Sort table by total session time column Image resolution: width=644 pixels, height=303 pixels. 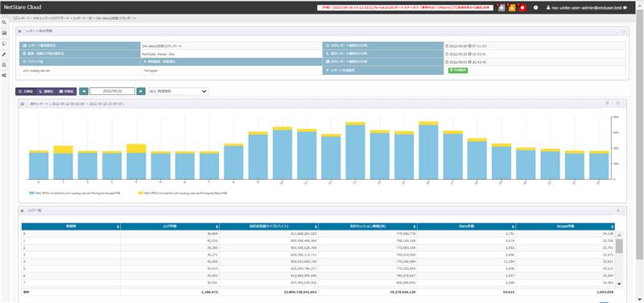coord(368,226)
